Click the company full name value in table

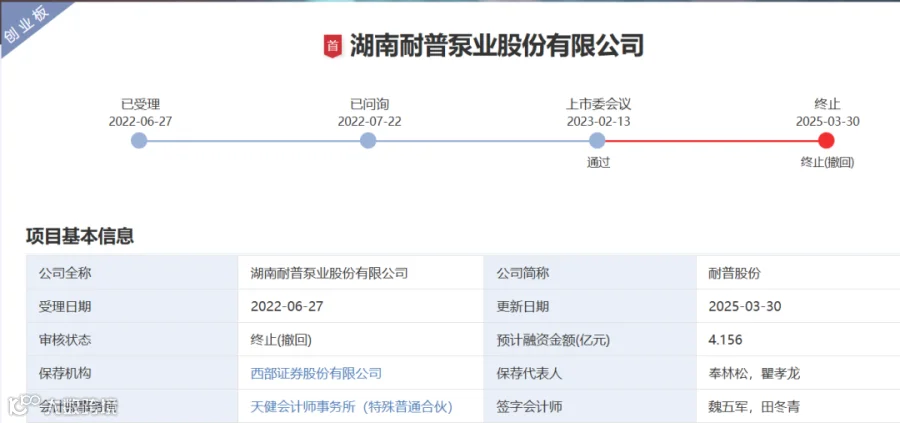click(x=329, y=273)
